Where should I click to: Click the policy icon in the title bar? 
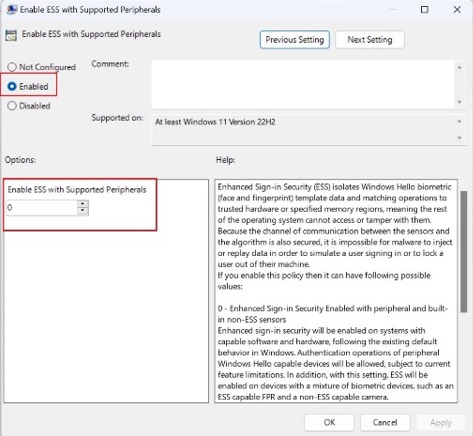[x=12, y=9]
